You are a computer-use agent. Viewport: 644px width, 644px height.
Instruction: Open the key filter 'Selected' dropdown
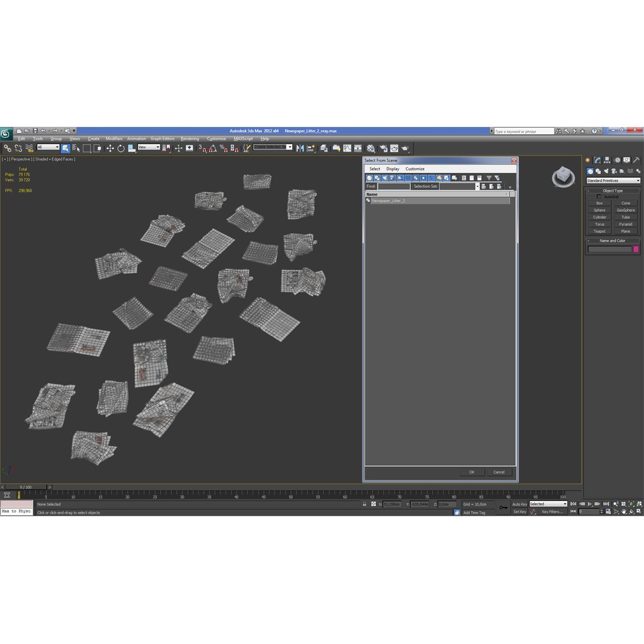(x=548, y=504)
